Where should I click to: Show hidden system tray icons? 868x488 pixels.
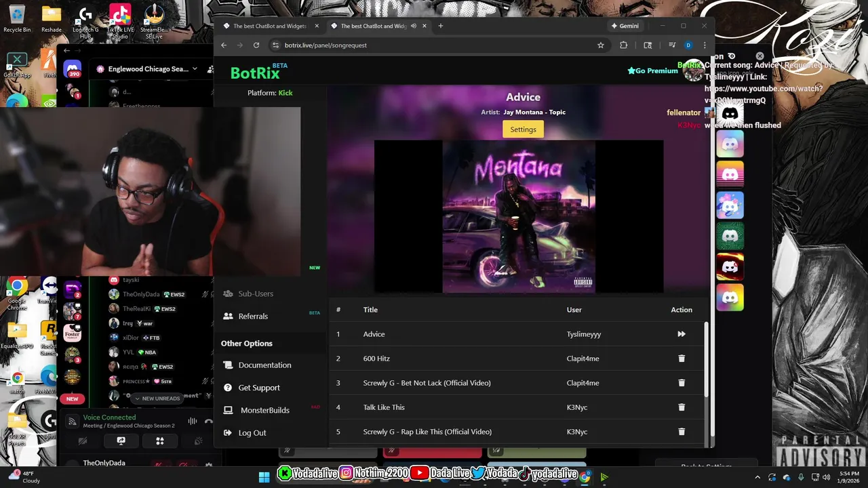click(757, 477)
